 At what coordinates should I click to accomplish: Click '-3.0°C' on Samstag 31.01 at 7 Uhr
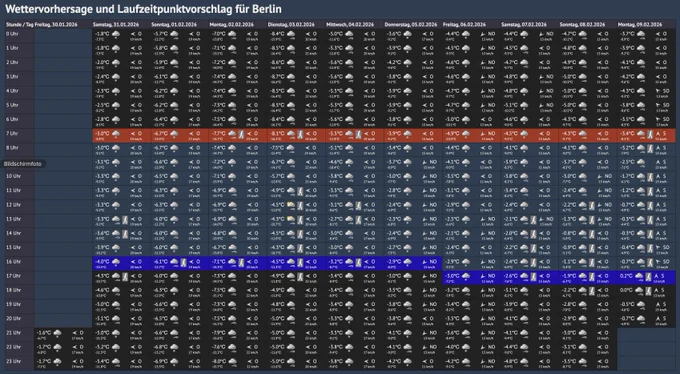coord(102,134)
